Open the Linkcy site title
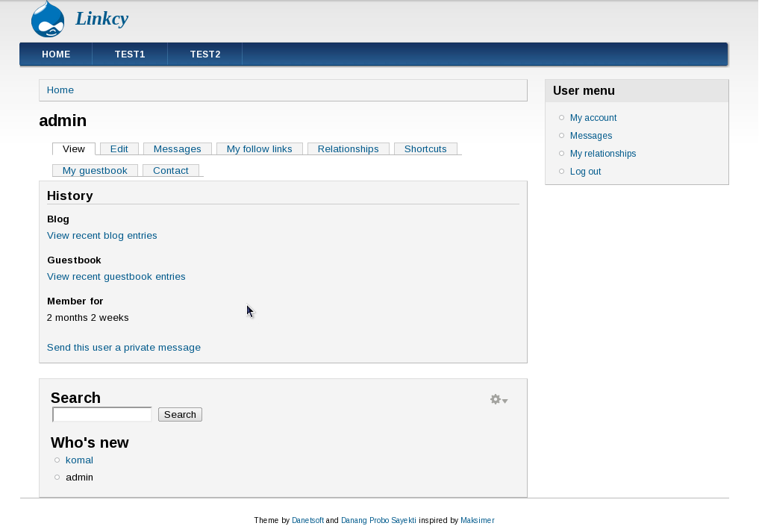This screenshot has width=759, height=532. [101, 19]
